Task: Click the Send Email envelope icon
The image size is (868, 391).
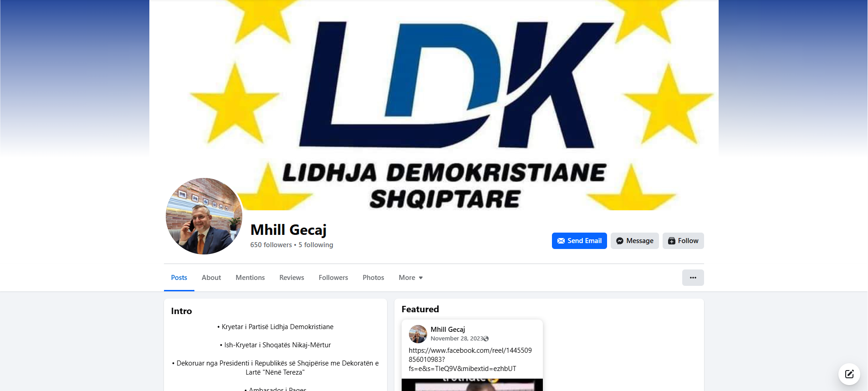Action: click(561, 241)
